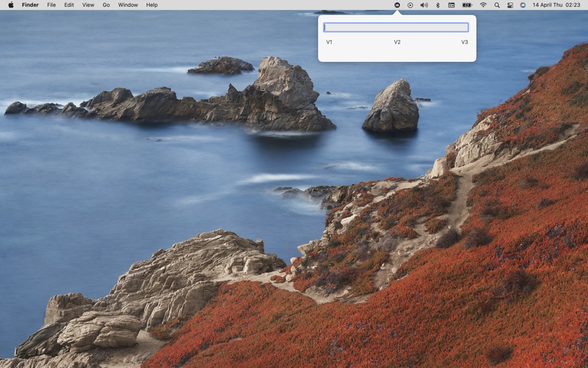
Task: Click the active menu bar app icon above the popover
Action: click(397, 5)
